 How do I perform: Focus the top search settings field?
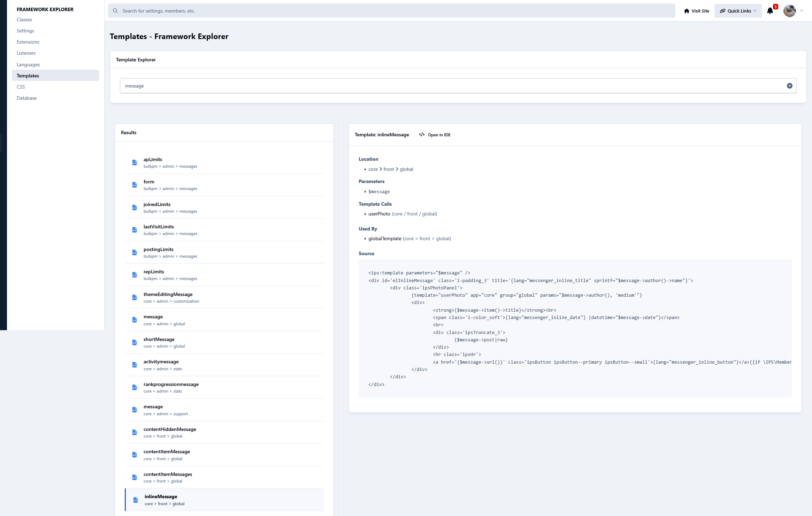pos(391,11)
